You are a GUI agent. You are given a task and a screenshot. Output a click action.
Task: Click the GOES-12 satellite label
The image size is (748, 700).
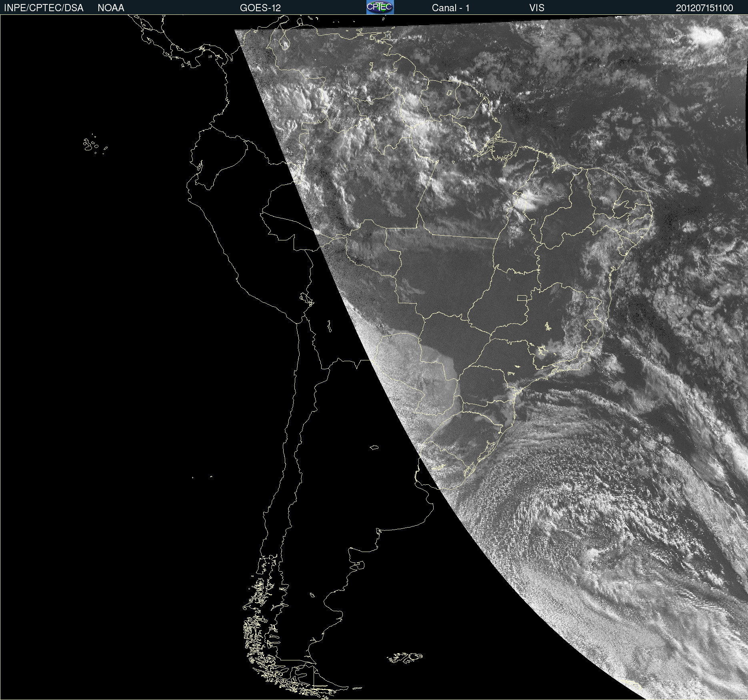[x=260, y=8]
